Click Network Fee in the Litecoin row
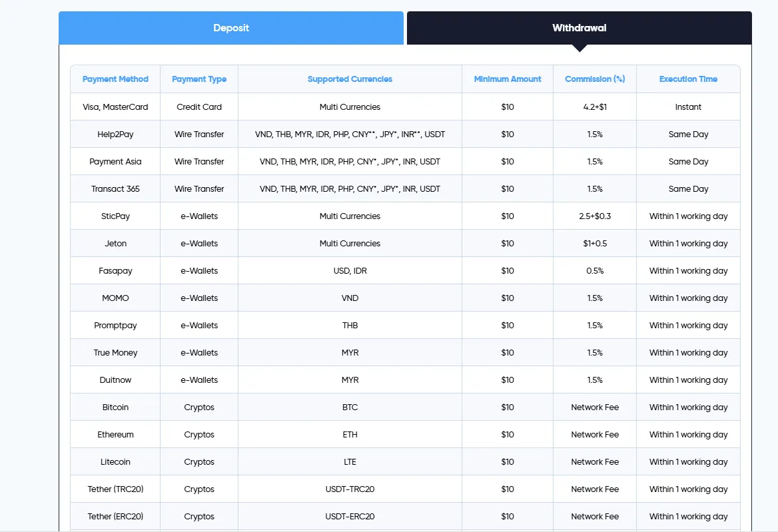This screenshot has width=778, height=532. [595, 461]
